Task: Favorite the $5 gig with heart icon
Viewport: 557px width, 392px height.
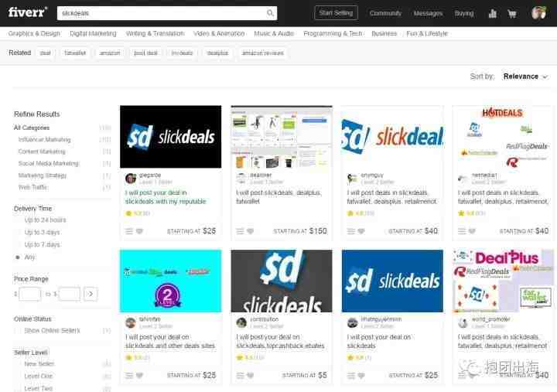Action: [x=251, y=375]
